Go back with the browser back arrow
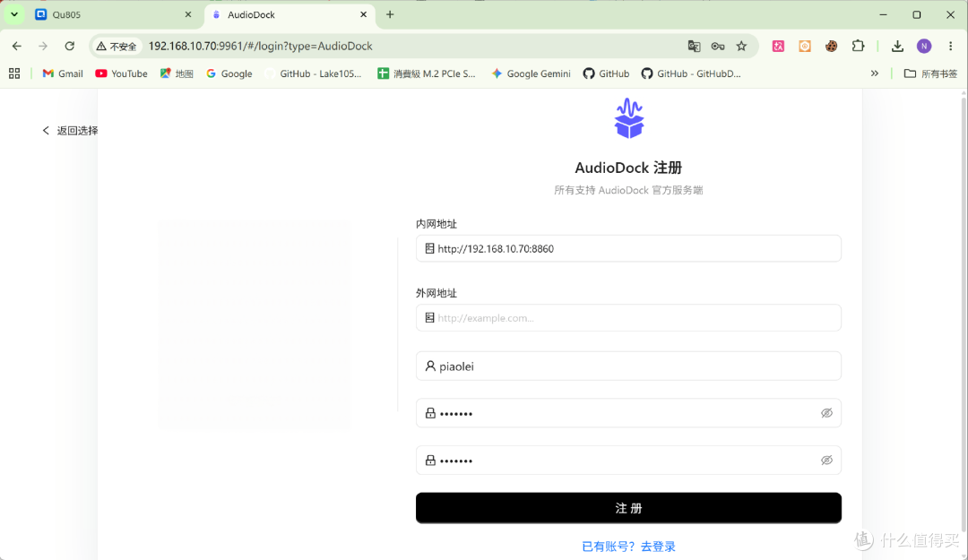 [17, 46]
